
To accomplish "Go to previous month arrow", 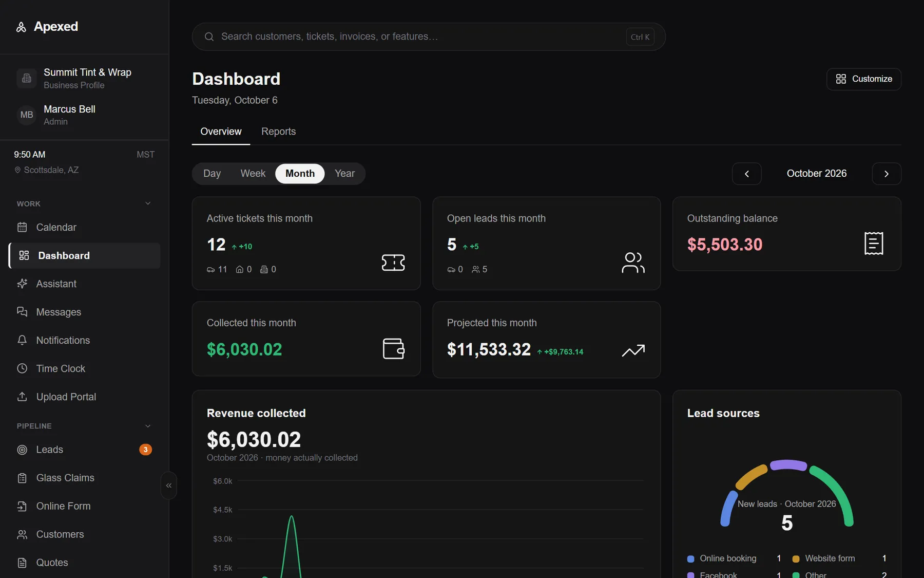I will tap(747, 174).
